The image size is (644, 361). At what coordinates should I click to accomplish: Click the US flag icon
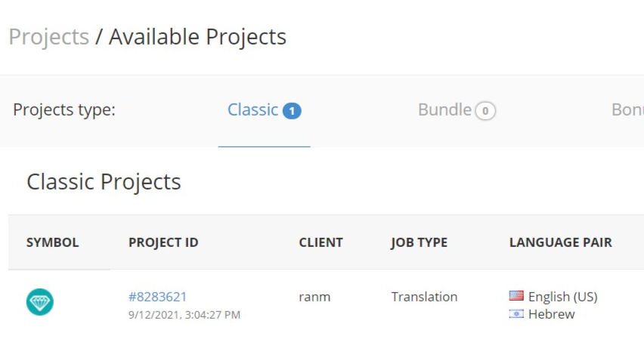coord(517,297)
